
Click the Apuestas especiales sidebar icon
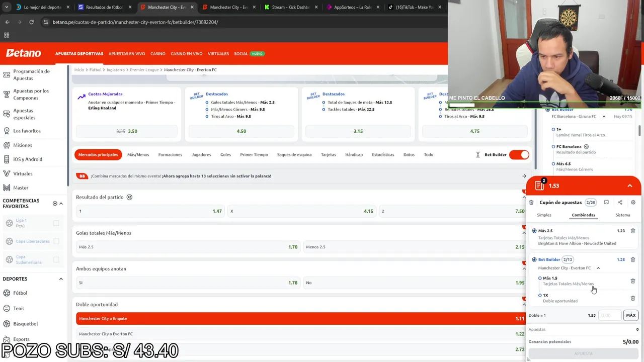point(7,114)
